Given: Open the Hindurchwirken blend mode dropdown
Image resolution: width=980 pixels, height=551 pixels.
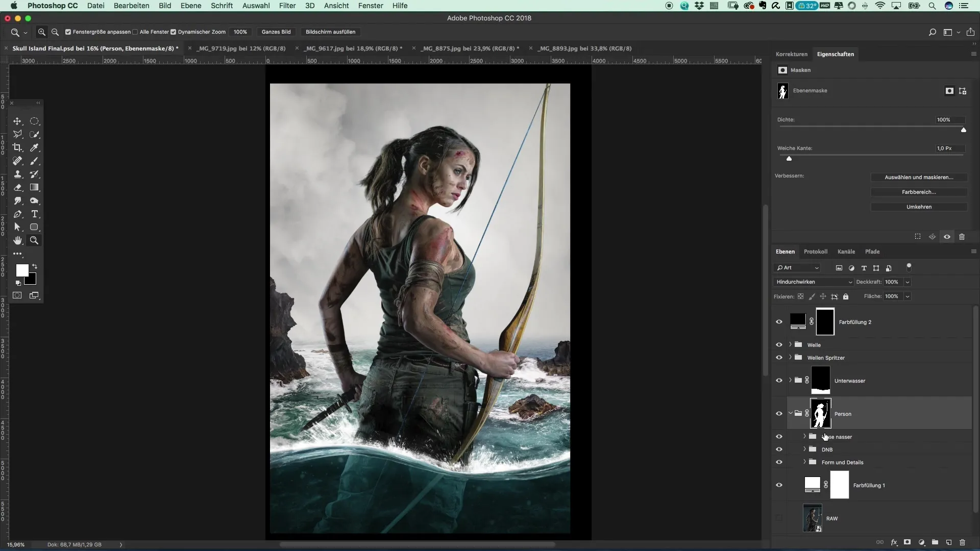Looking at the screenshot, I should (814, 282).
